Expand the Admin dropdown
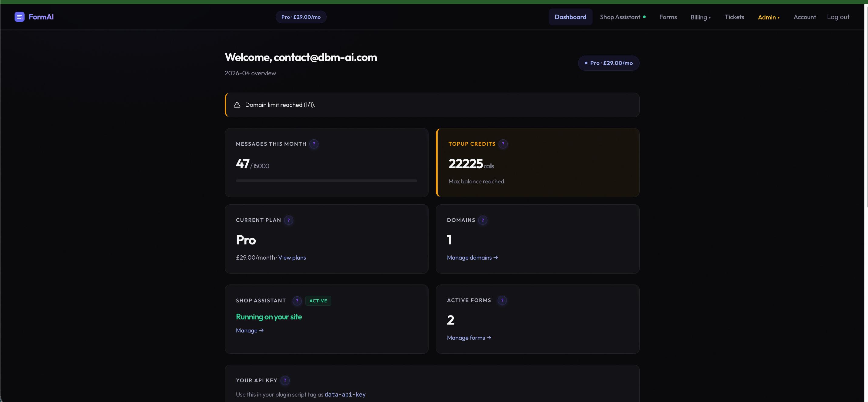Screen dimensions: 868x402 pyautogui.click(x=769, y=17)
